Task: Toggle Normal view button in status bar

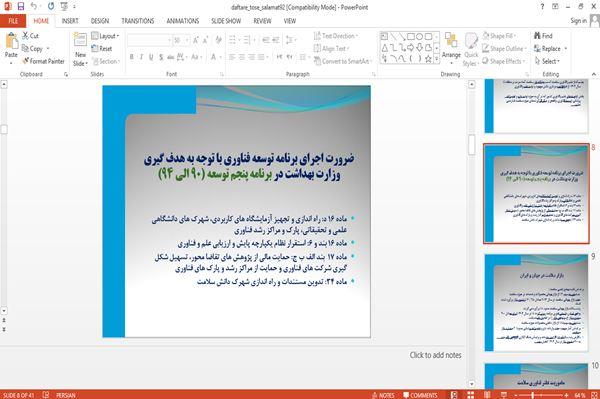Action: [x=454, y=395]
